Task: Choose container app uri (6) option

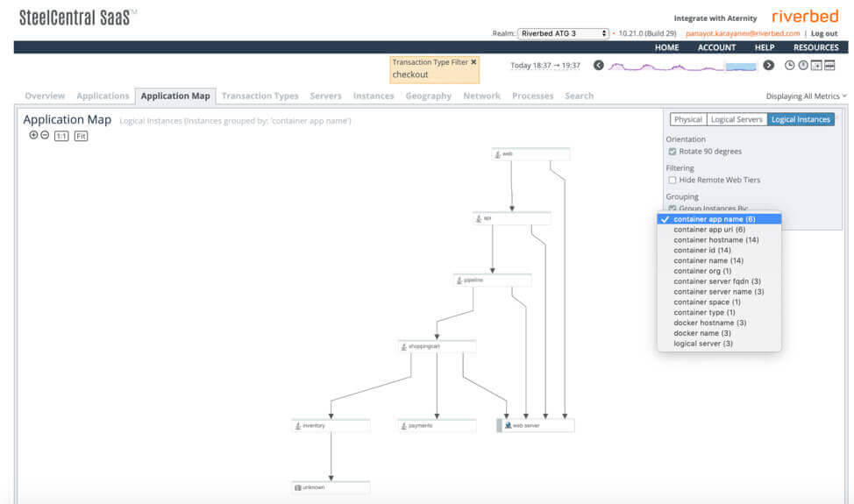Action: click(719, 230)
